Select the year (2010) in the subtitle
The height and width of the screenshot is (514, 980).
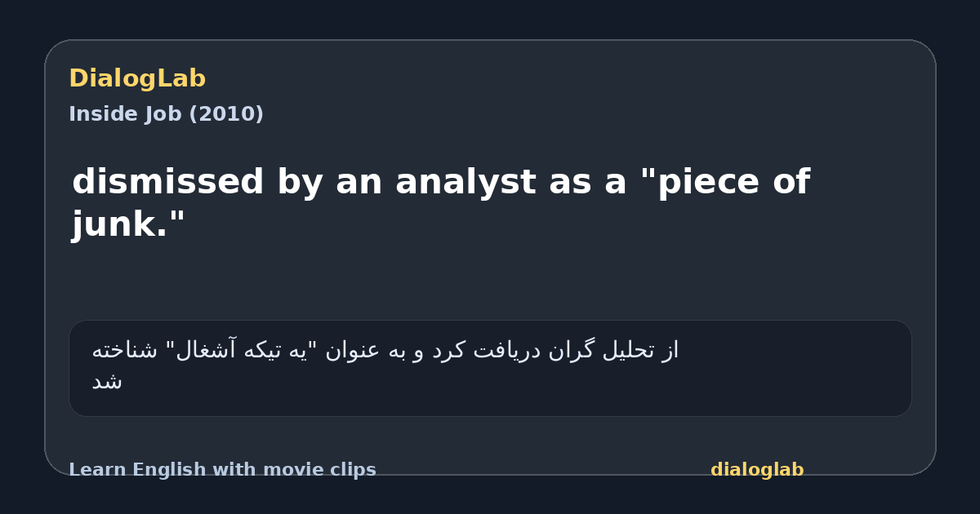tap(226, 114)
